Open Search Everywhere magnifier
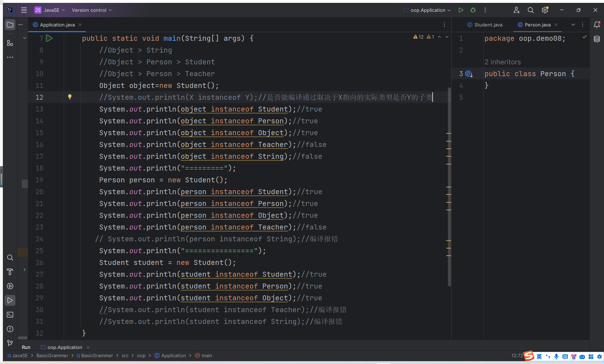Image resolution: width=604 pixels, height=364 pixels. [x=531, y=10]
